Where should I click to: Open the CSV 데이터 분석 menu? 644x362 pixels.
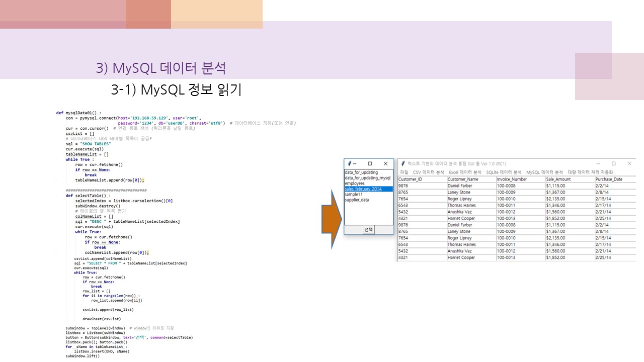coord(428,172)
